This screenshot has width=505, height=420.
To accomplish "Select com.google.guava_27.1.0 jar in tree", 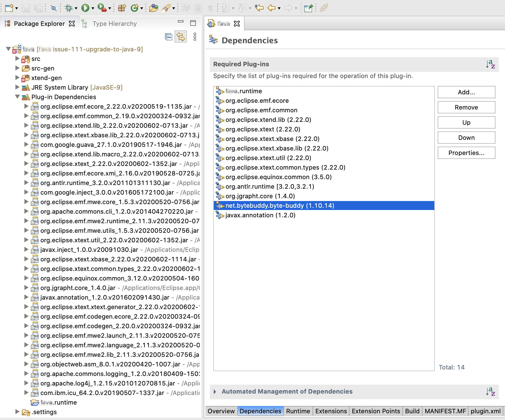I will [x=111, y=145].
